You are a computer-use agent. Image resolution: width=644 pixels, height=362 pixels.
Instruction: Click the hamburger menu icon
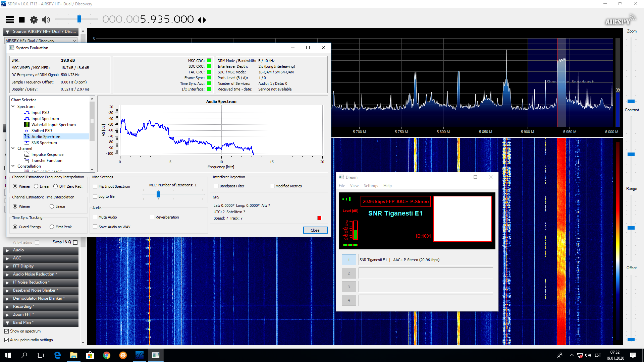pyautogui.click(x=10, y=20)
